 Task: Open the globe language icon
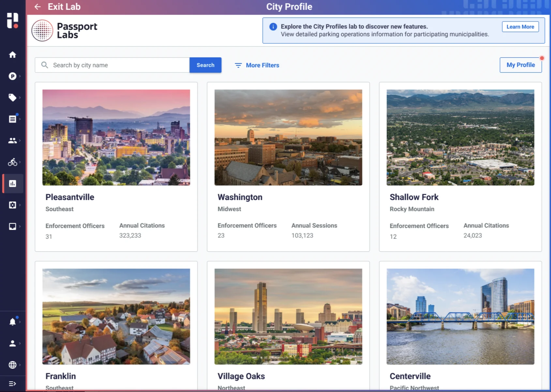coord(12,365)
